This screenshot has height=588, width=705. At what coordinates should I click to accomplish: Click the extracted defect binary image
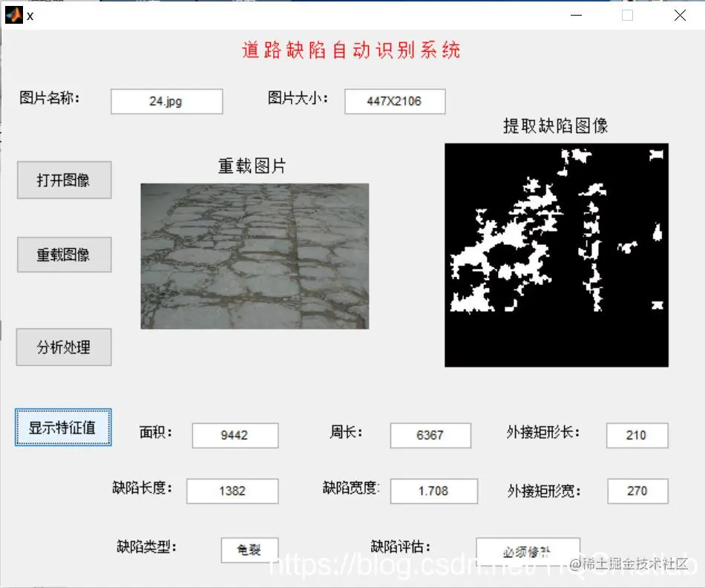click(556, 254)
